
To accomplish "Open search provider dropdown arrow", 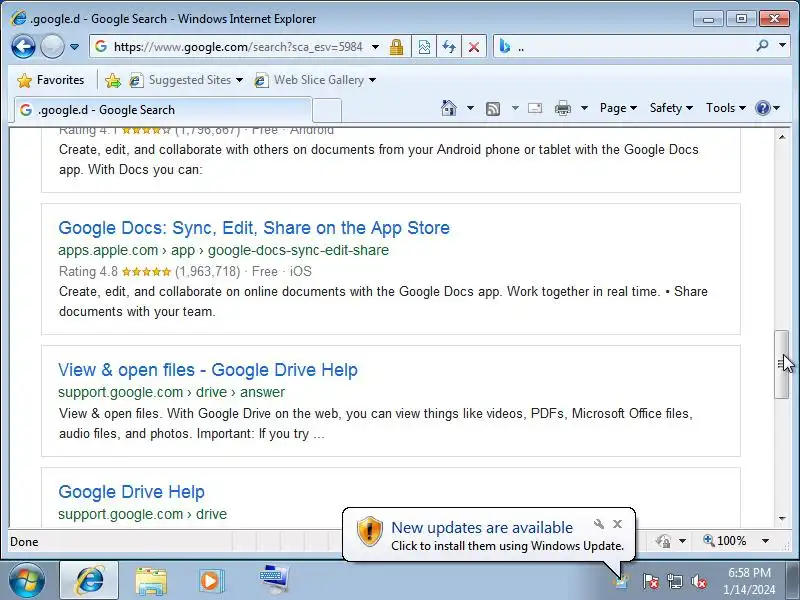I will point(782,46).
